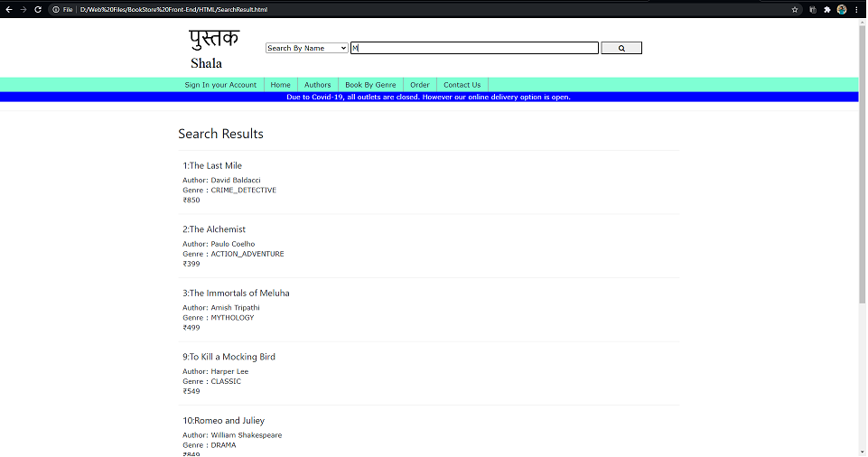Click the ₹850 price
The width and height of the screenshot is (868, 457).
point(191,200)
